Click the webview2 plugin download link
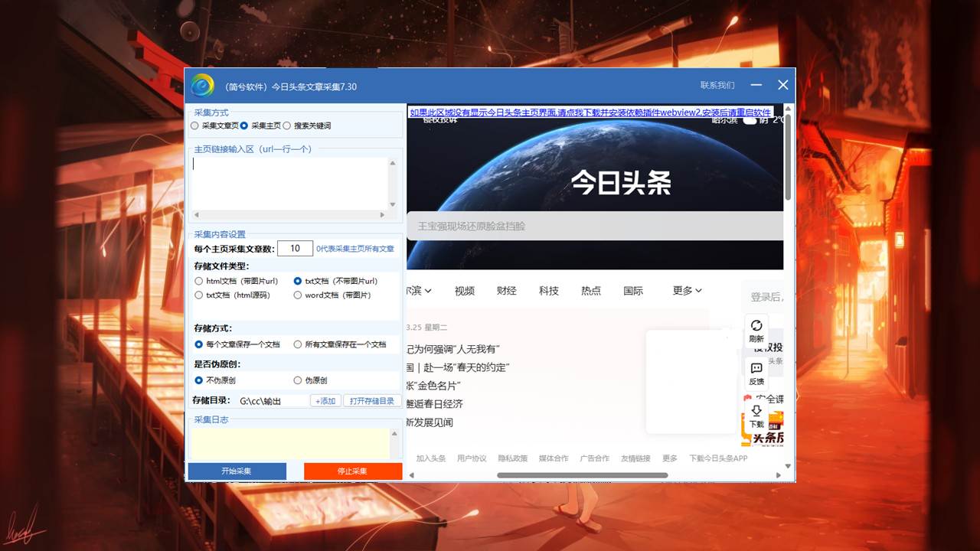980x551 pixels. 590,112
